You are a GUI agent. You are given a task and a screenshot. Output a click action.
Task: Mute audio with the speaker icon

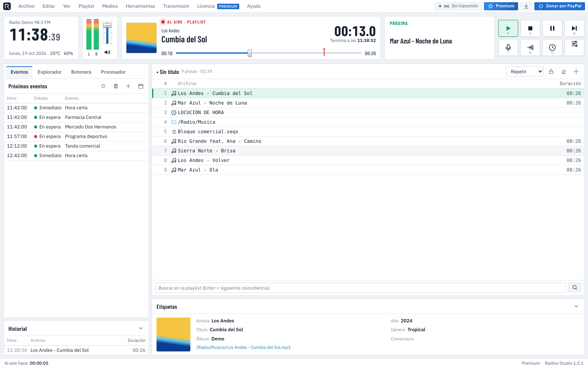pos(107,52)
